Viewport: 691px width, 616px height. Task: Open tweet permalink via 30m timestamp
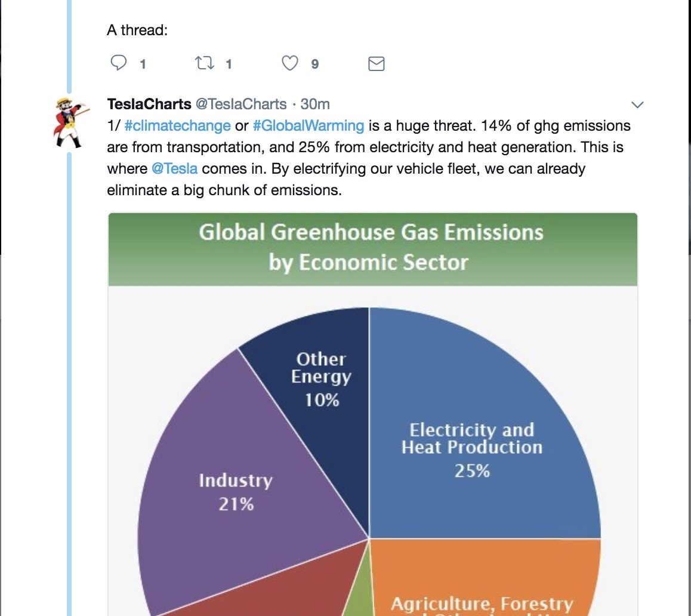[x=315, y=104]
